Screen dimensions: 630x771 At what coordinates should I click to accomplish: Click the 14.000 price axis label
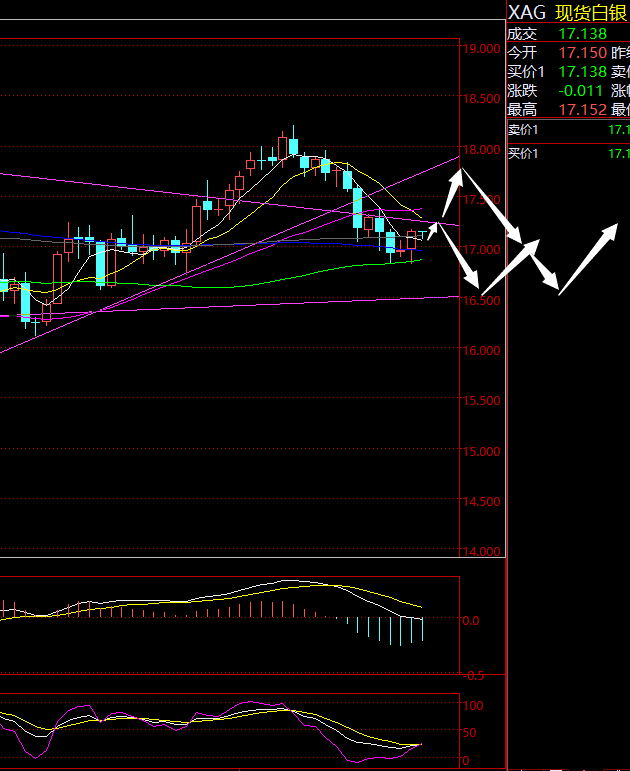tap(481, 552)
